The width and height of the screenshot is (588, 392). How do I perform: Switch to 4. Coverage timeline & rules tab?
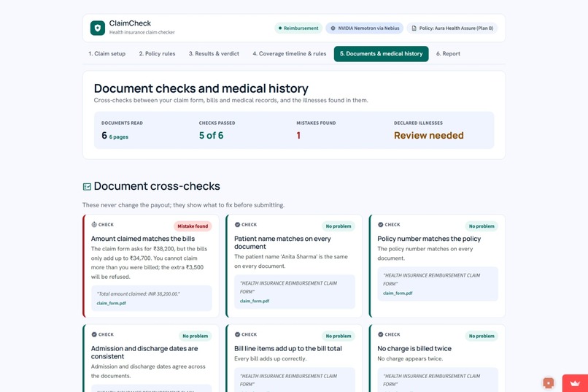tap(290, 53)
